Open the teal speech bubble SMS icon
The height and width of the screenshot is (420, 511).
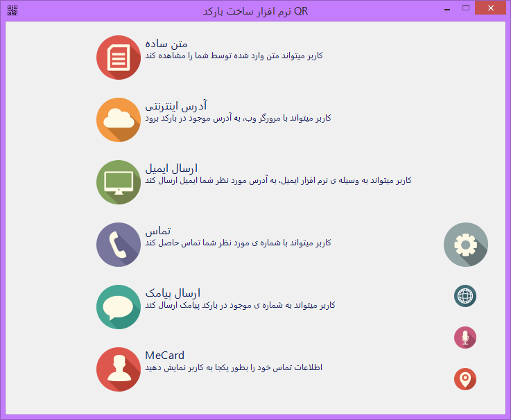tap(119, 307)
